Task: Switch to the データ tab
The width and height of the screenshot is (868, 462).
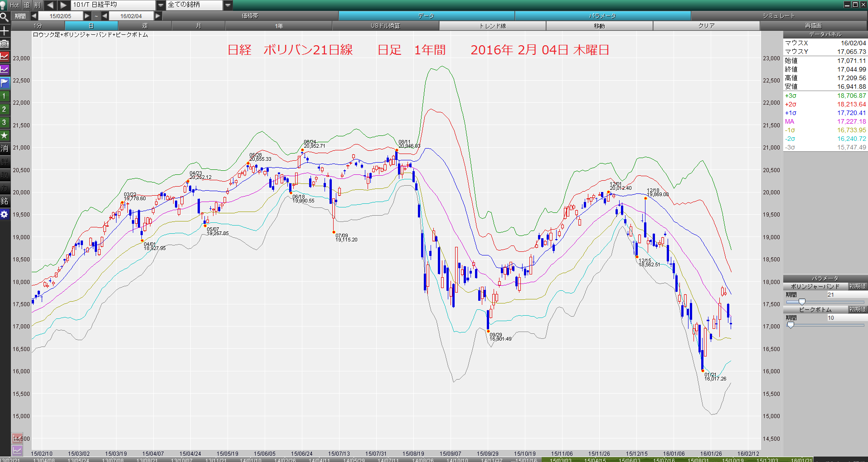Action: [427, 16]
